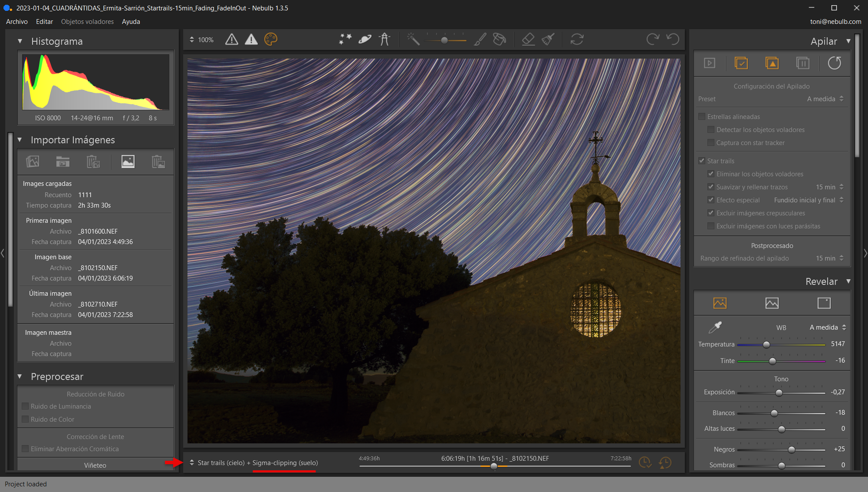Screen dimensions: 868x492
Task: Click the outlined warning triangle icon
Action: (x=232, y=40)
